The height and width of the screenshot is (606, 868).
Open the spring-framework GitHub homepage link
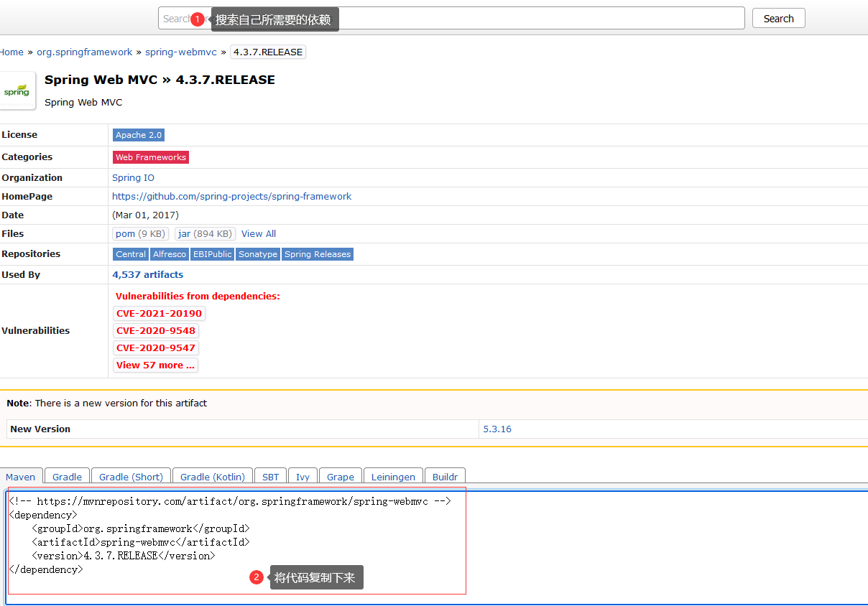(232, 197)
